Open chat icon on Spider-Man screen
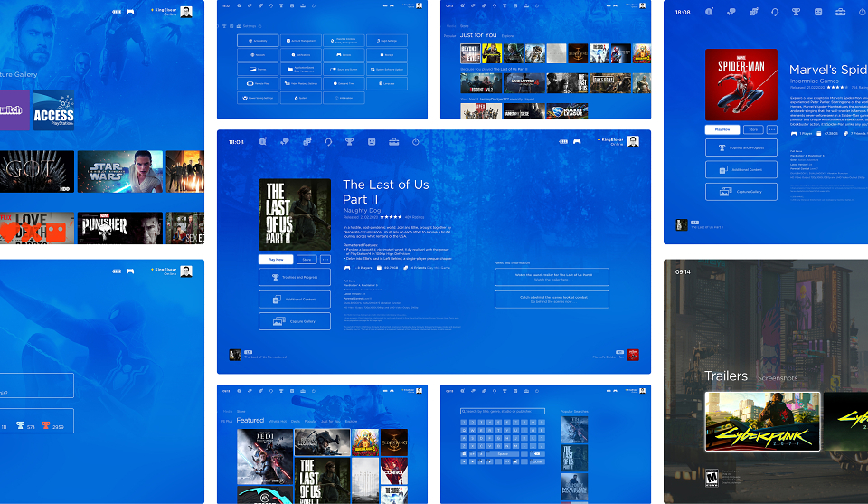This screenshot has width=868, height=504. point(731,12)
